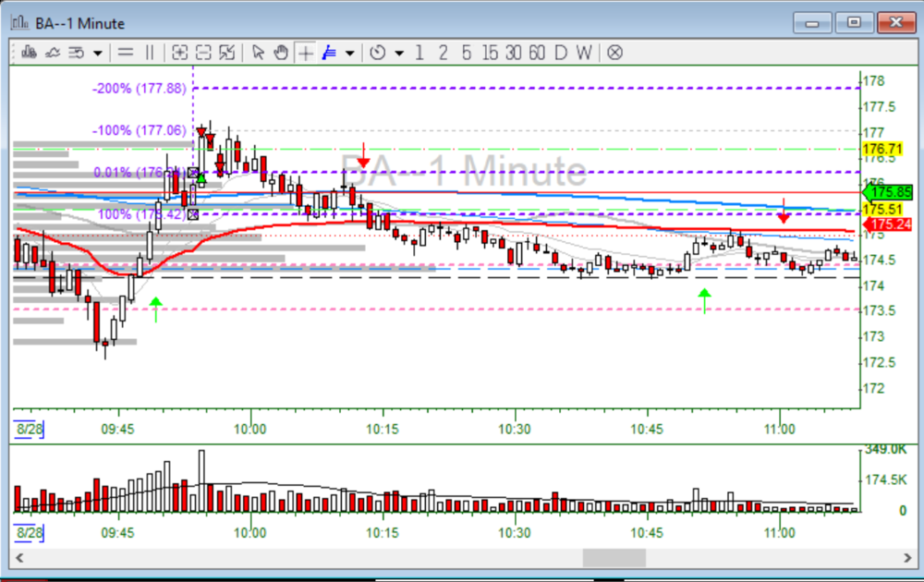Click the circled X icon in toolbar
This screenshot has width=924, height=582.
point(614,53)
